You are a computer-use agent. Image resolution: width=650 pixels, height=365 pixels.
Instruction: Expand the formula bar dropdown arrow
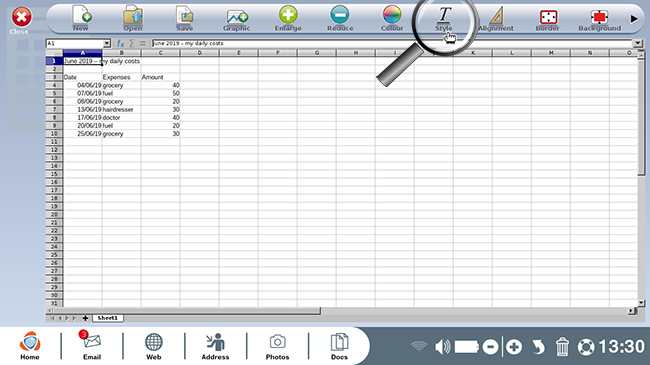point(637,43)
